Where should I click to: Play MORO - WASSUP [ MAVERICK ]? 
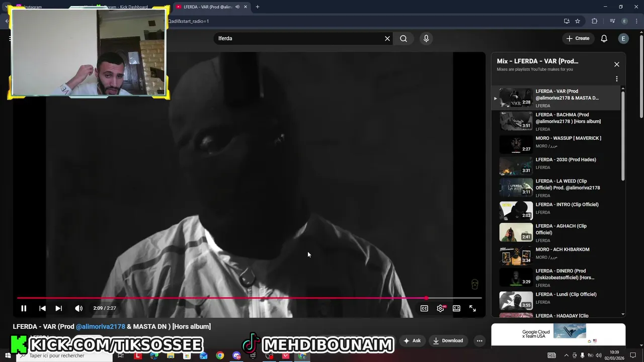click(556, 144)
